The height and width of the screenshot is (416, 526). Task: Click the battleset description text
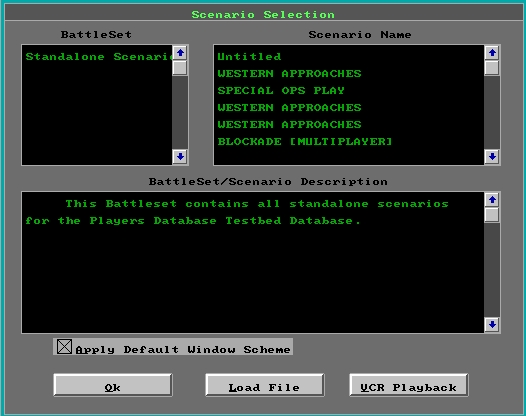(237, 212)
